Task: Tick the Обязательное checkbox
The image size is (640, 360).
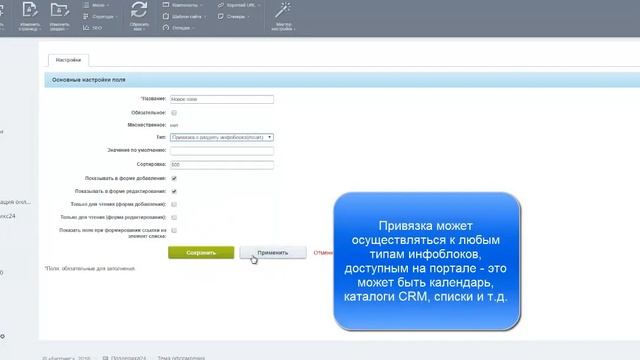Action: pyautogui.click(x=174, y=113)
